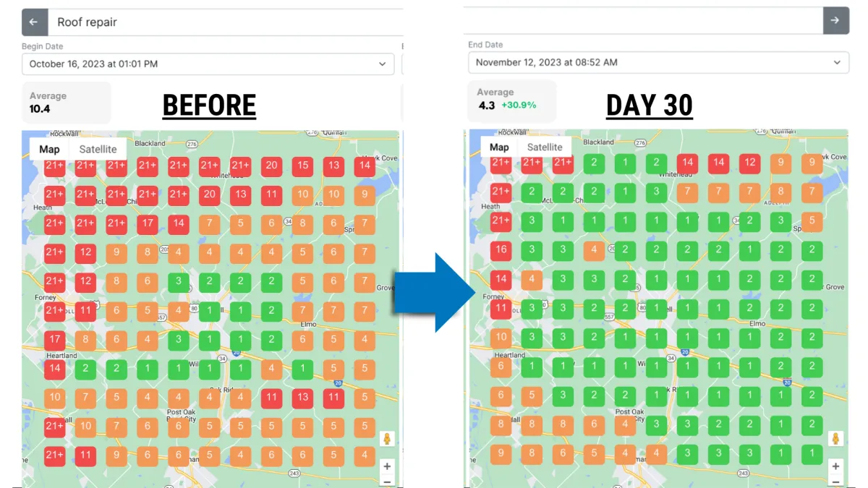Switch to Satellite view on BEFORE map
The width and height of the screenshot is (868, 488).
click(98, 149)
